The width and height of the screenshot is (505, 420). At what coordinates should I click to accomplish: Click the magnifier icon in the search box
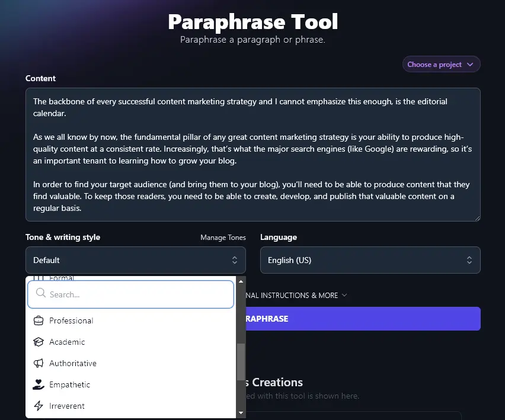(x=40, y=294)
